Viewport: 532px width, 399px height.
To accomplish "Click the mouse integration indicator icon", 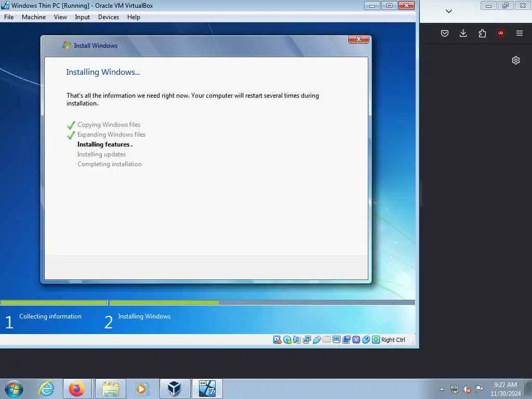I will pyautogui.click(x=366, y=340).
